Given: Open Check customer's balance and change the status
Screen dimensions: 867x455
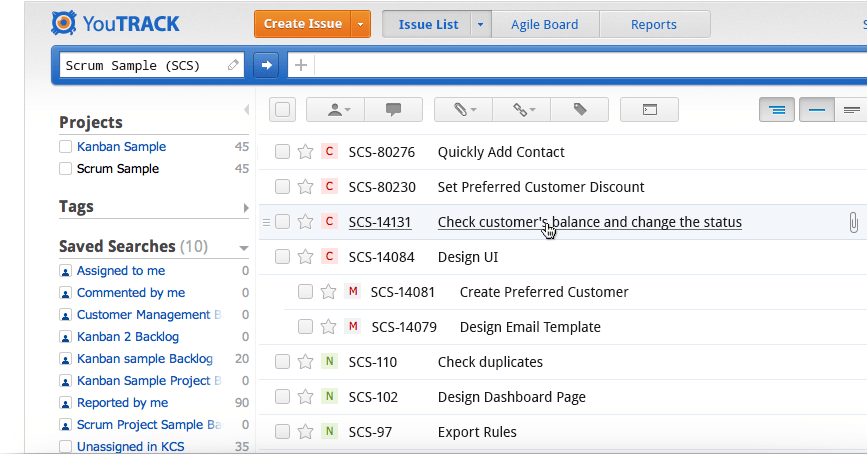Looking at the screenshot, I should point(589,222).
